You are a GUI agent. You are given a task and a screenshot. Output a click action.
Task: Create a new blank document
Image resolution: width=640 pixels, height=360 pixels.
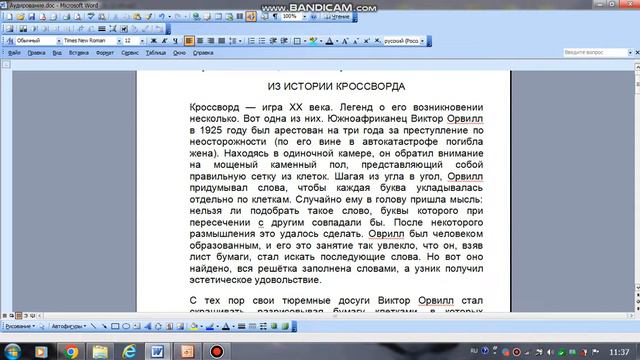(x=9, y=17)
